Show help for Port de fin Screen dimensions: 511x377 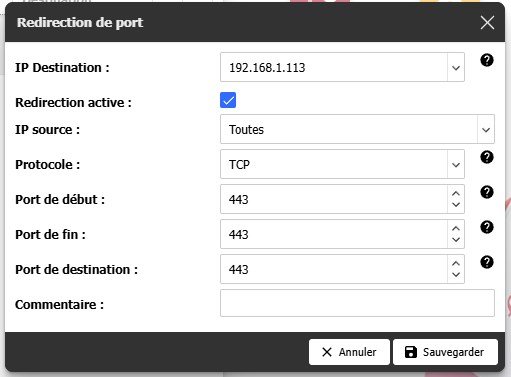487,227
